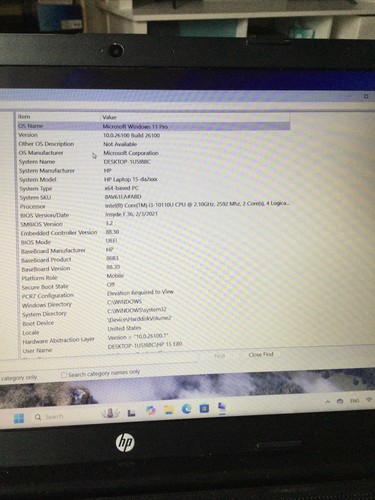Select the Platform Role row
375x500 pixels.
[39, 278]
